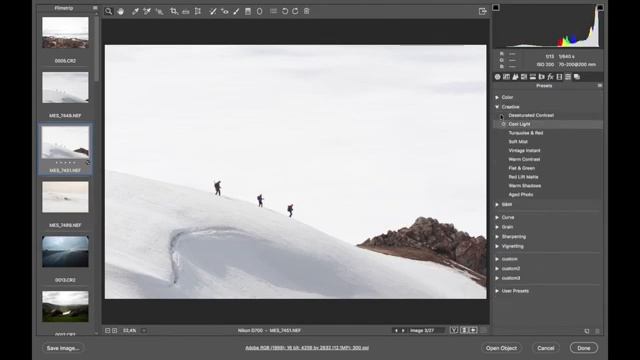Viewport: 640px width, 360px height.
Task: Apply the Turquoise & Red preset
Action: pos(526,133)
